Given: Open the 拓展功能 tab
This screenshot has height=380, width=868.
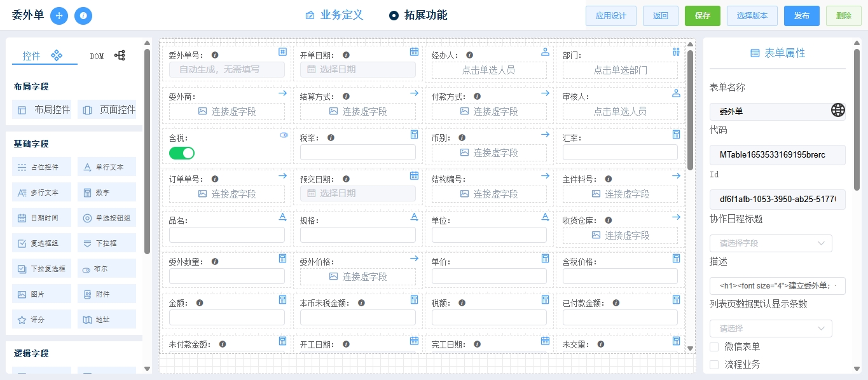Looking at the screenshot, I should pyautogui.click(x=418, y=15).
